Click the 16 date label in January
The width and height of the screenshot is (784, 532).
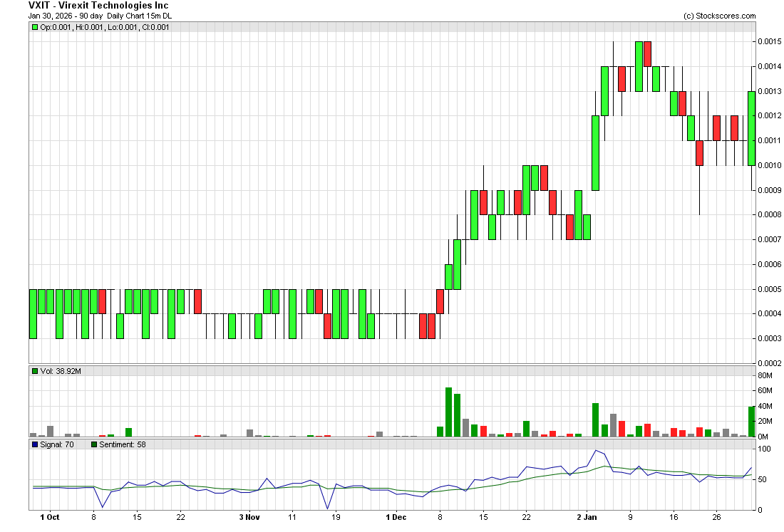pyautogui.click(x=674, y=518)
